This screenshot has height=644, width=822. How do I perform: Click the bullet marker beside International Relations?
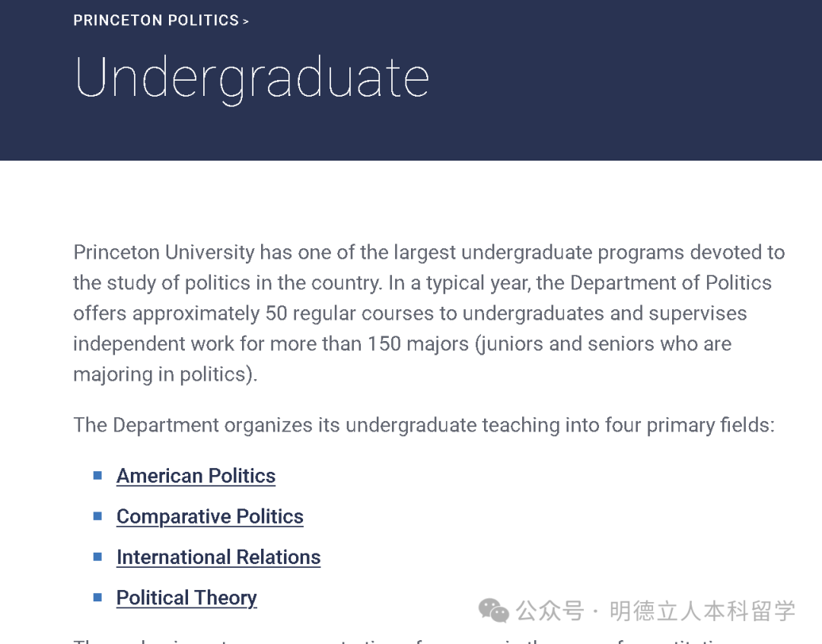(97, 556)
